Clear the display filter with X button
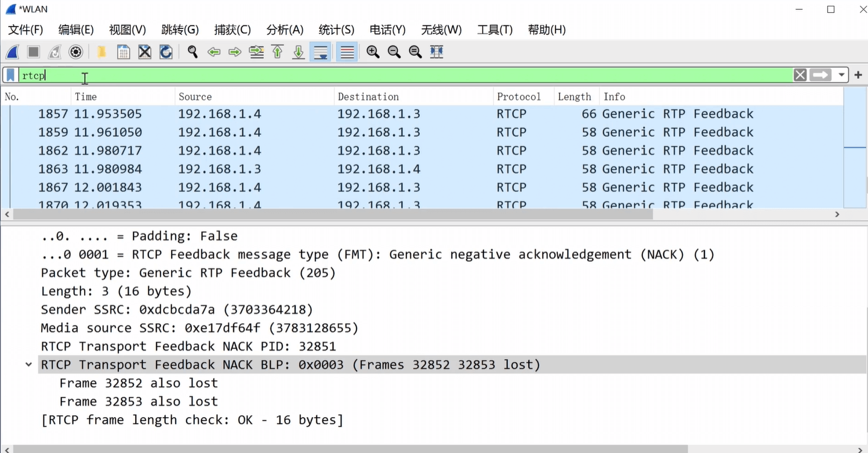 (800, 75)
